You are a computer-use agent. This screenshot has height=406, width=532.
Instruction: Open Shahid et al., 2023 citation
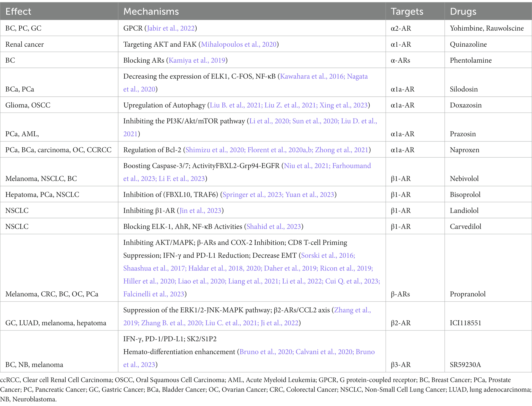click(274, 226)
